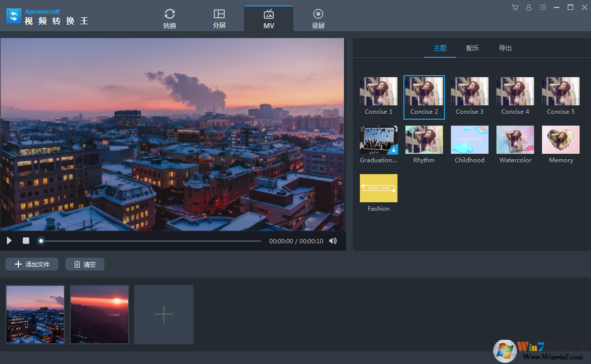The height and width of the screenshot is (364, 591).
Task: Open the user account icon
Action: pos(529,7)
